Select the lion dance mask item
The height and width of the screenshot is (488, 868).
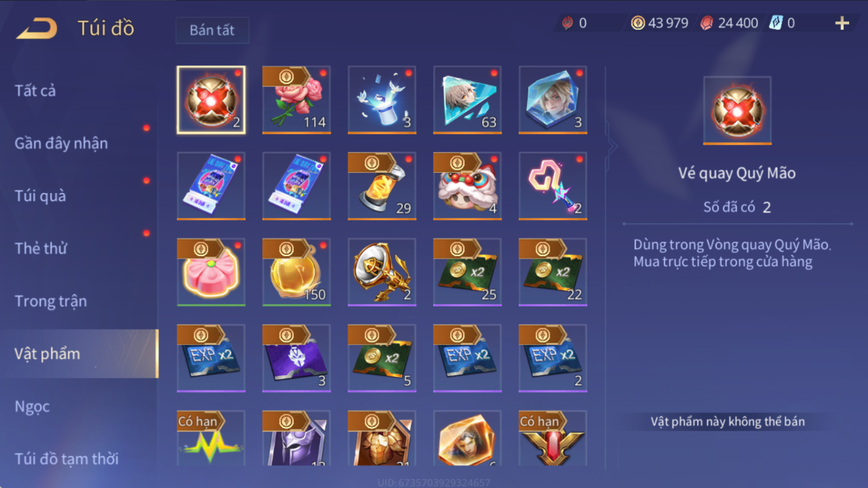pyautogui.click(x=467, y=186)
